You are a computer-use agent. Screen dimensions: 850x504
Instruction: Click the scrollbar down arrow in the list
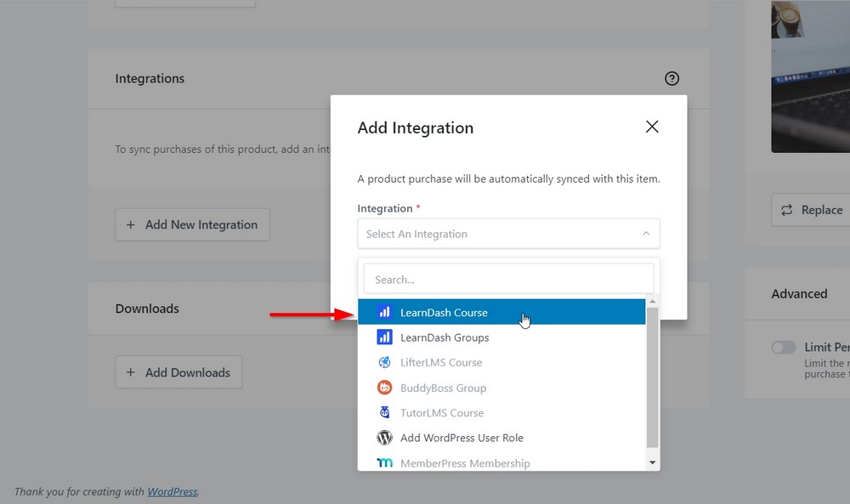pos(652,462)
